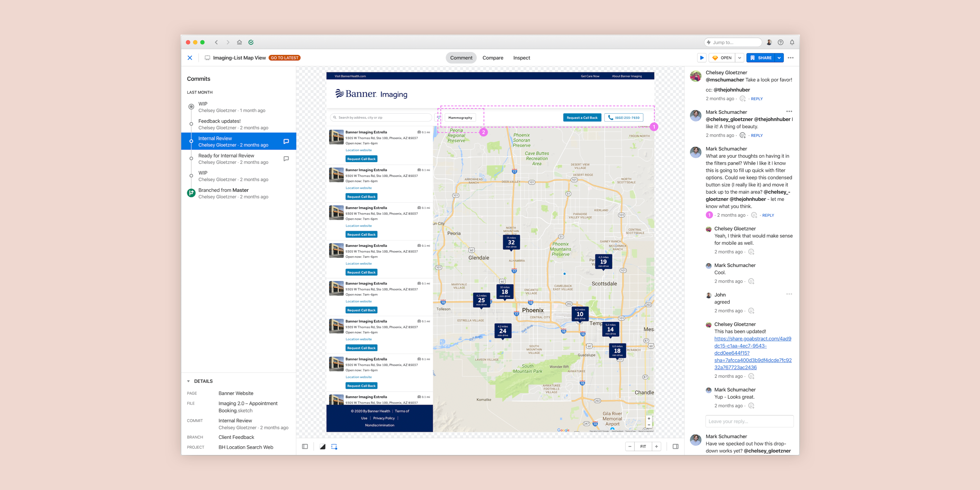Screen dimensions: 980x490
Task: Click Request a Call Back in artboard header
Action: coord(582,118)
